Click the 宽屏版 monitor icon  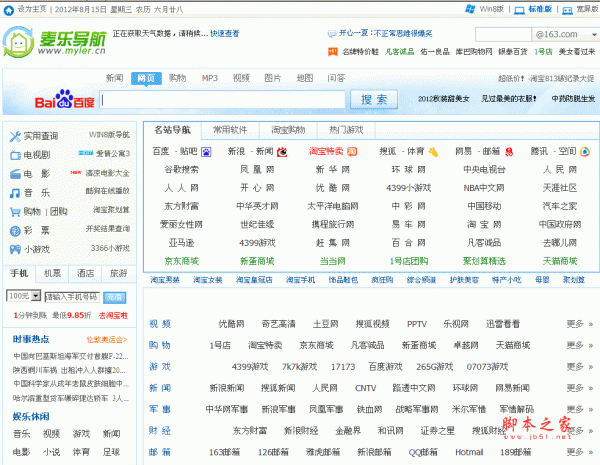(567, 10)
